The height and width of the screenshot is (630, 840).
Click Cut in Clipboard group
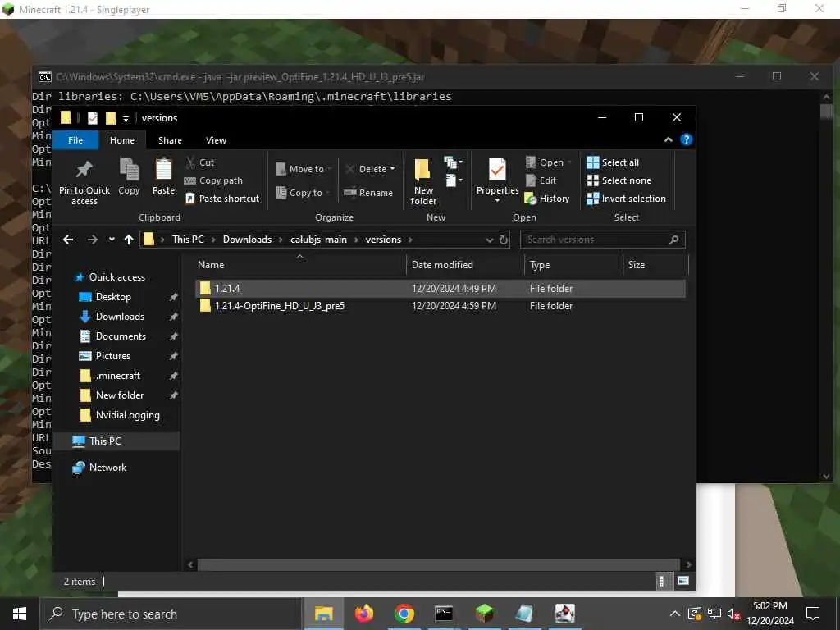[199, 162]
